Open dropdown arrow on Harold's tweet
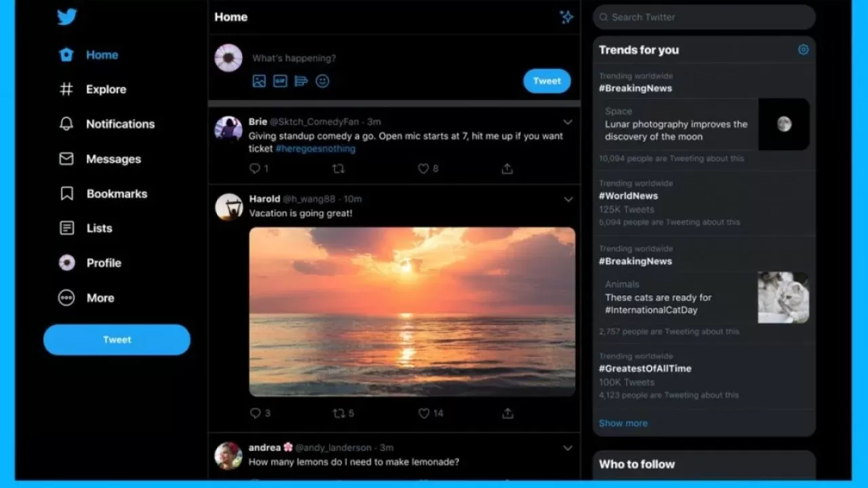 point(568,200)
